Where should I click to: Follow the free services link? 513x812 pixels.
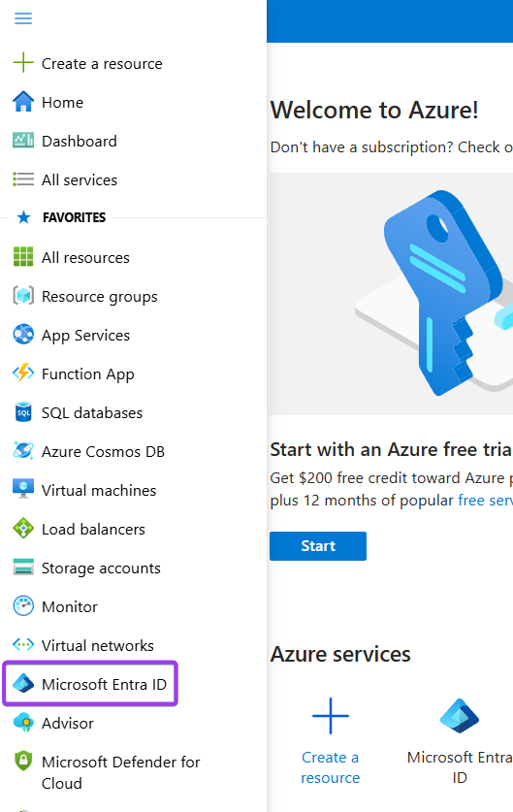[486, 501]
